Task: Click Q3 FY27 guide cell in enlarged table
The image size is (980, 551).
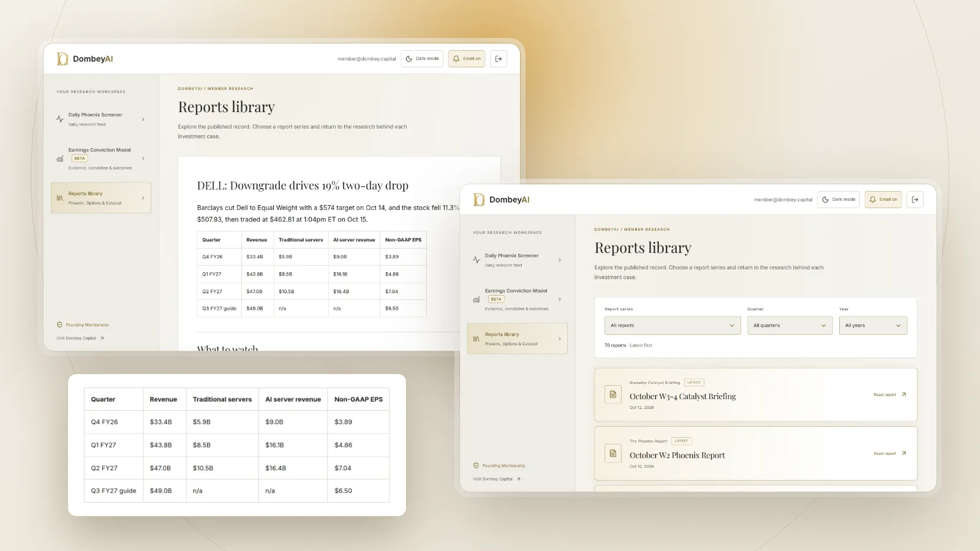Action: [113, 491]
